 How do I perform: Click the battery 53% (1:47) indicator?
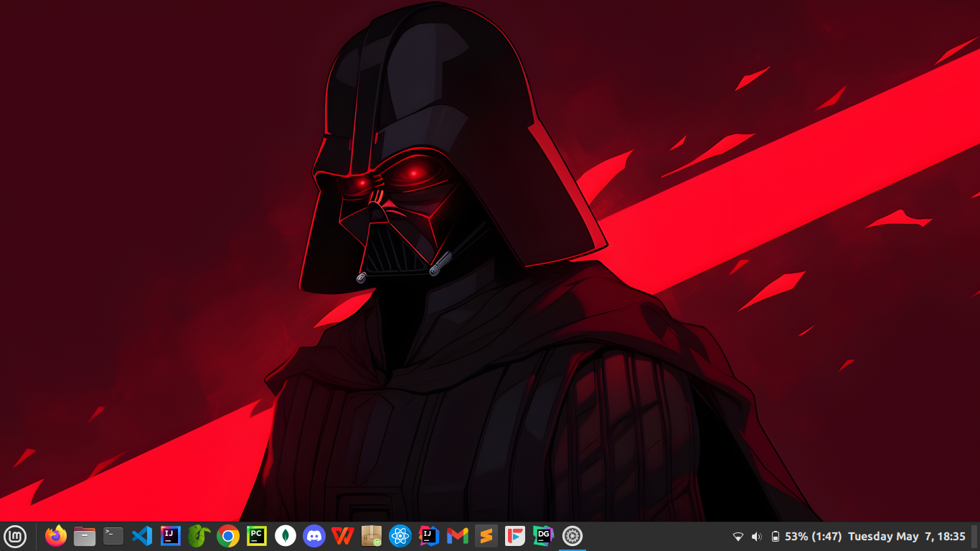tap(806, 537)
